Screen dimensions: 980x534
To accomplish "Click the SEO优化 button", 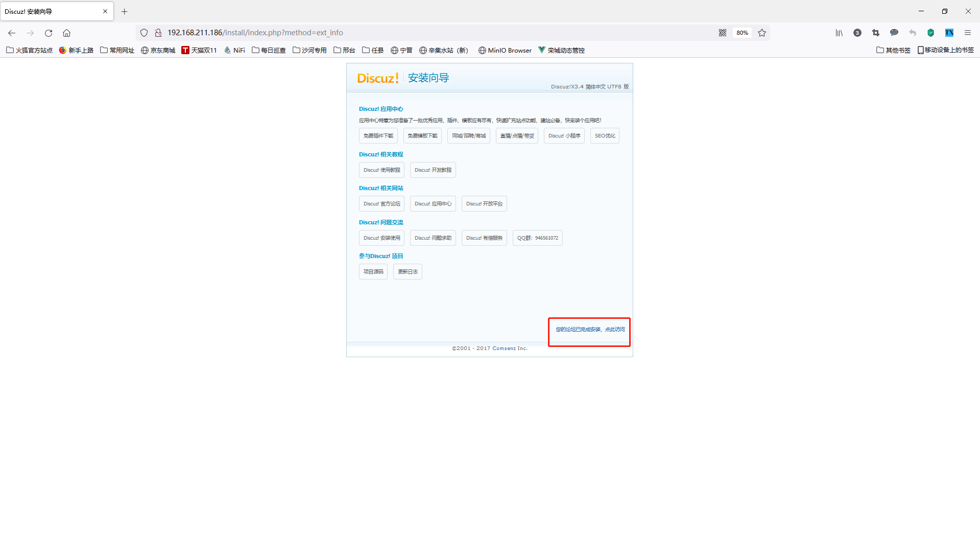I will pos(605,136).
